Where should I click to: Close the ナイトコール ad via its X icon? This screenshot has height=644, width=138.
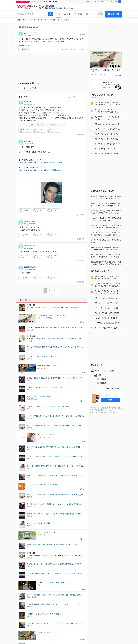(x=121, y=52)
